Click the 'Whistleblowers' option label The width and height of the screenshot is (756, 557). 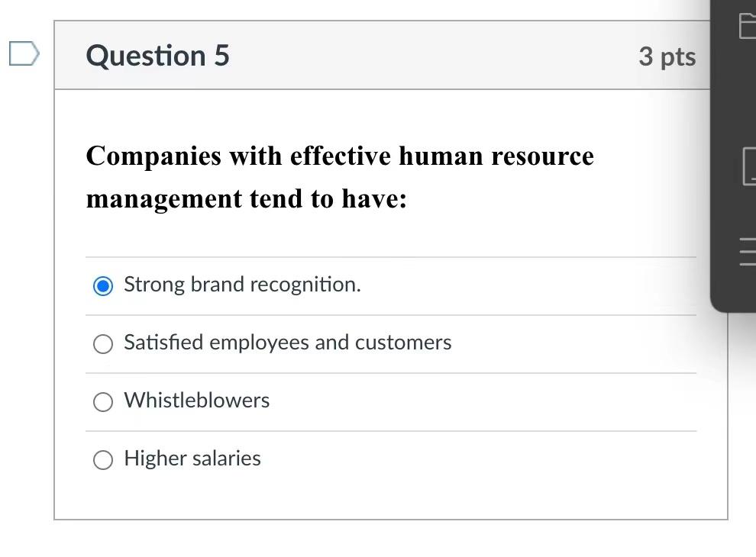coord(196,400)
